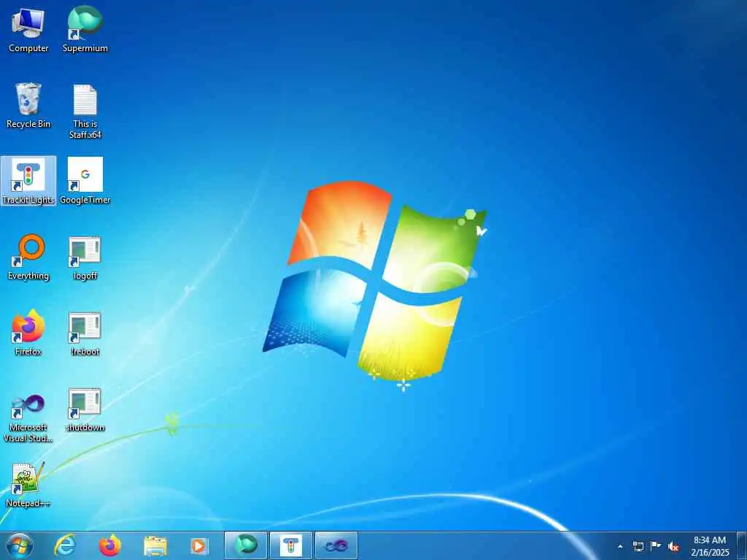Click the Show desktop button at the taskbar's end
This screenshot has height=560, width=747.
(x=742, y=545)
